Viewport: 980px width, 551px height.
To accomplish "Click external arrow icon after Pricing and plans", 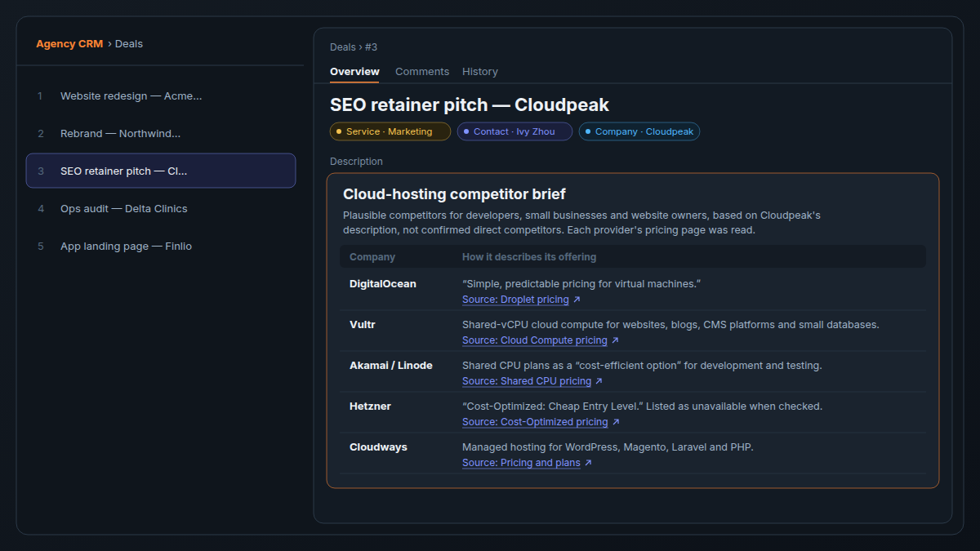I will pos(588,463).
